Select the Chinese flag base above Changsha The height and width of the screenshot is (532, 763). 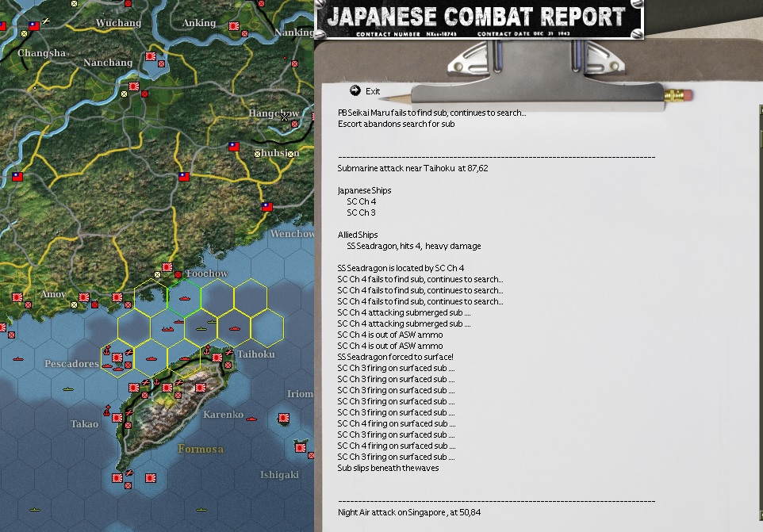[34, 26]
